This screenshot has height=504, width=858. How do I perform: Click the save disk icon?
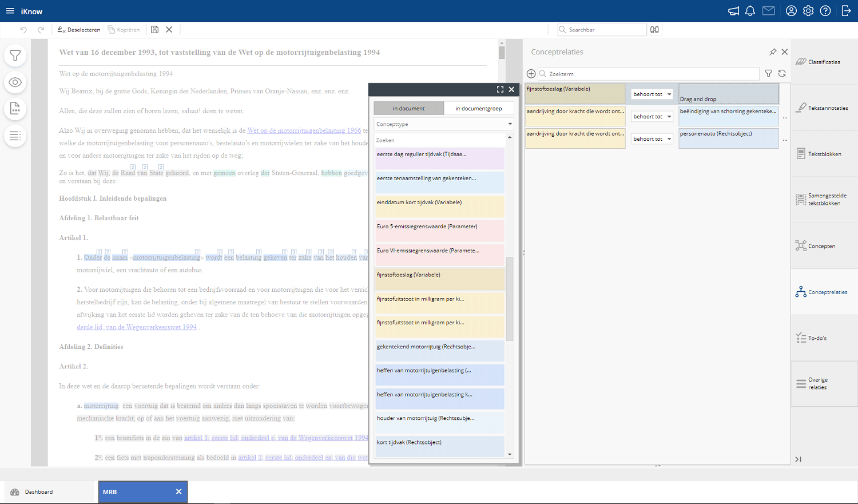click(154, 30)
